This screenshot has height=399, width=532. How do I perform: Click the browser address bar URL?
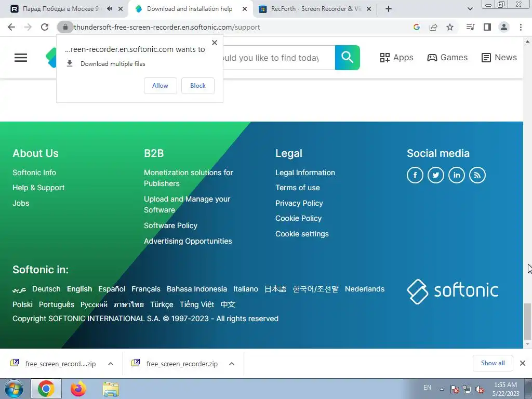(x=167, y=27)
